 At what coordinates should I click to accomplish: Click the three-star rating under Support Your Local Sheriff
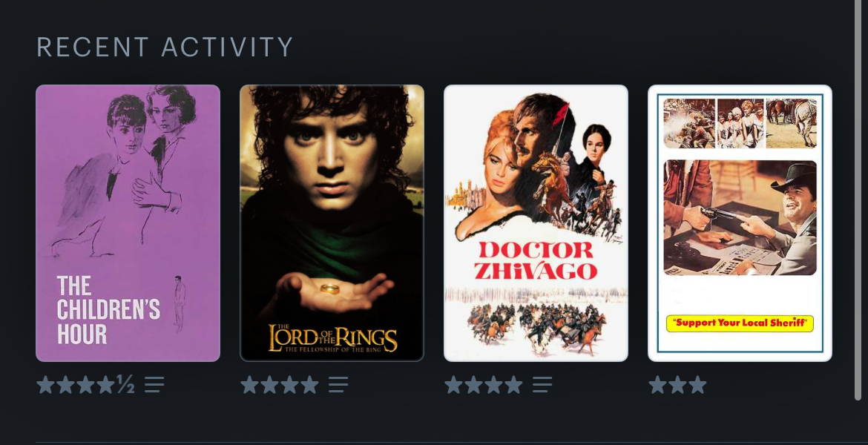677,385
